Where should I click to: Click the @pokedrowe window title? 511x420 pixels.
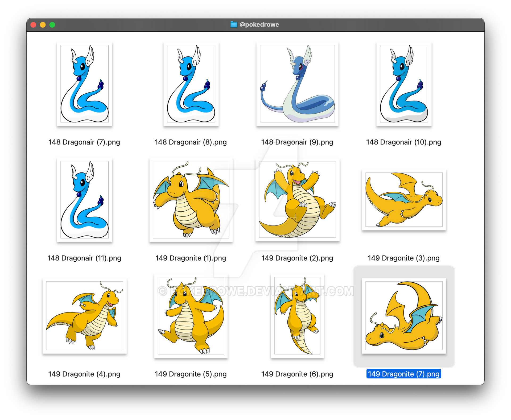pos(259,24)
